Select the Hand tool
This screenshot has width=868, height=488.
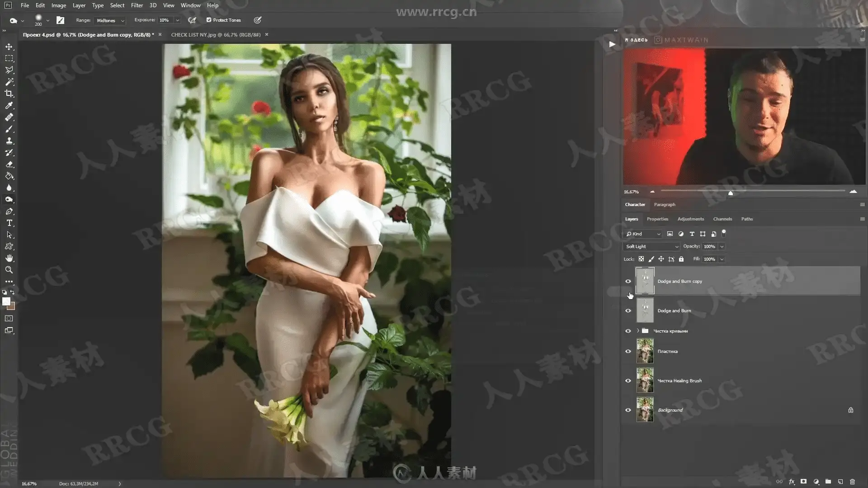(x=9, y=258)
